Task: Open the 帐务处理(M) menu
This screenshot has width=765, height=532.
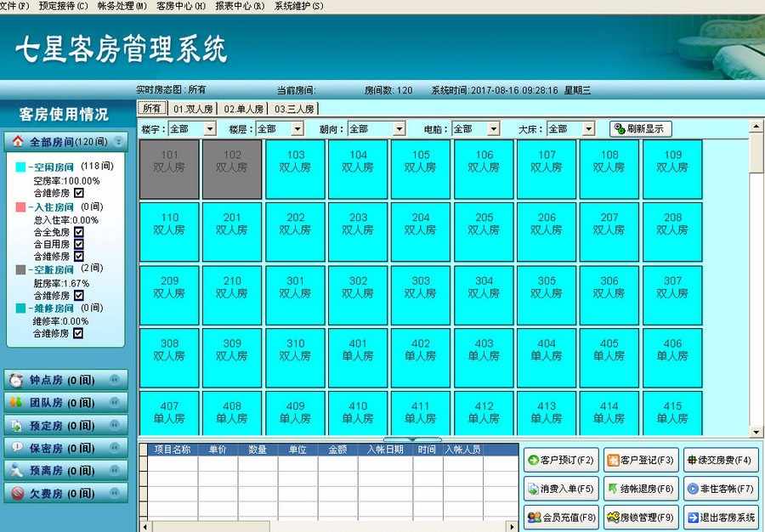Action: [122, 6]
